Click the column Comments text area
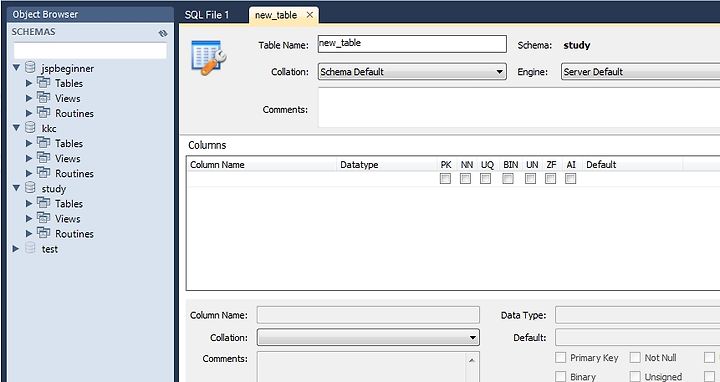 [x=362, y=367]
